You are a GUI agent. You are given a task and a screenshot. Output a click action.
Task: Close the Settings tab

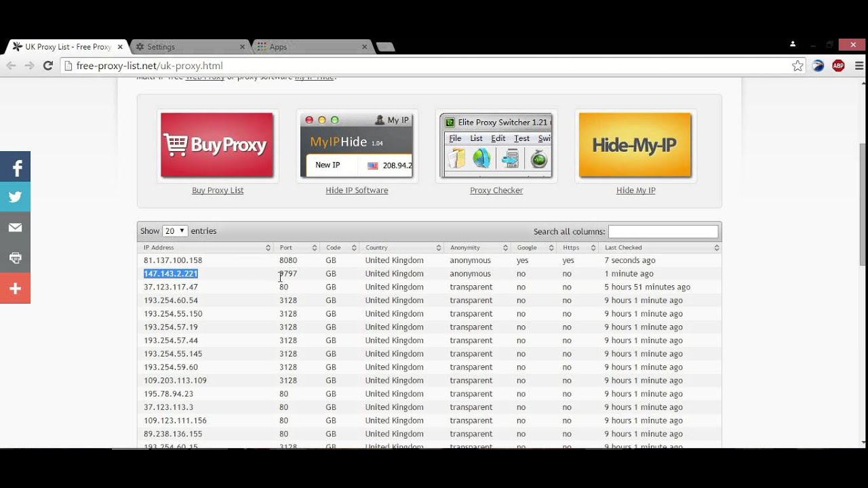[243, 47]
